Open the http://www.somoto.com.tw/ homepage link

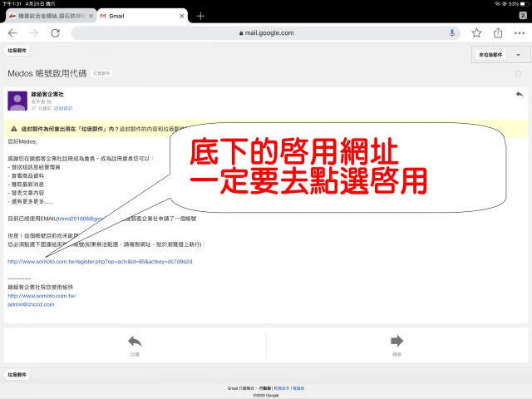pos(42,296)
